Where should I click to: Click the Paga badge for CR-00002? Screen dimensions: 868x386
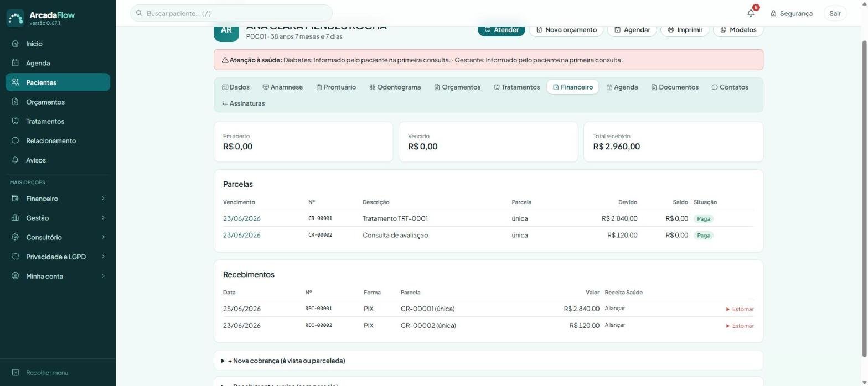(x=704, y=236)
